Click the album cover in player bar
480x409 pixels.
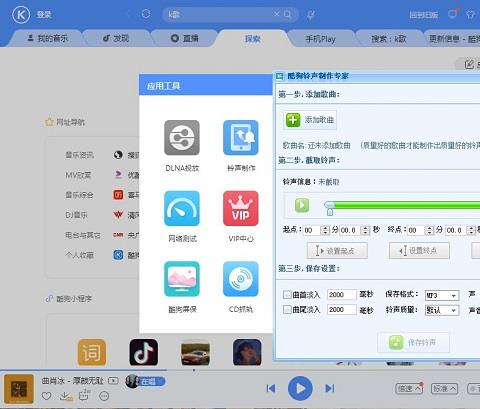(19, 389)
